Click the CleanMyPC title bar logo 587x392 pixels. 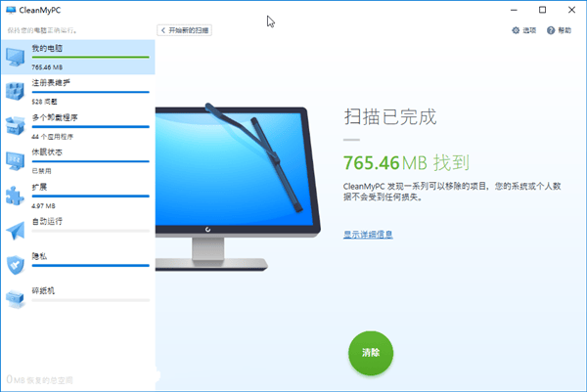tap(11, 10)
